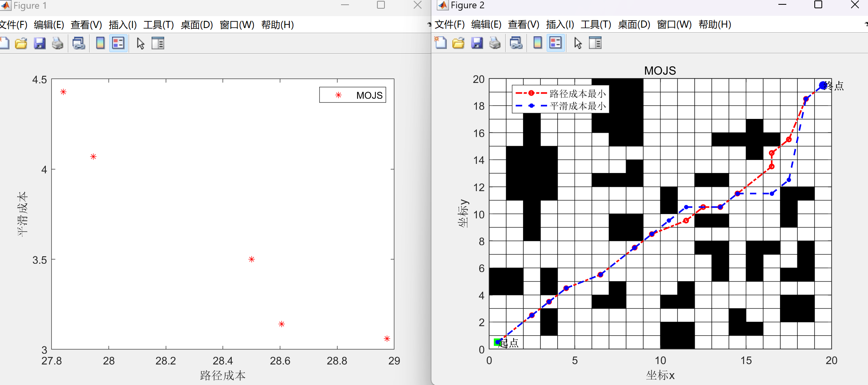This screenshot has width=868, height=385.
Task: Click bottom-right red data point near 29
Action: pos(387,339)
